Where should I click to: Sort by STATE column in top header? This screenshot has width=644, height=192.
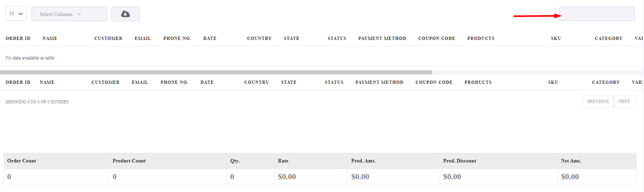pyautogui.click(x=292, y=38)
